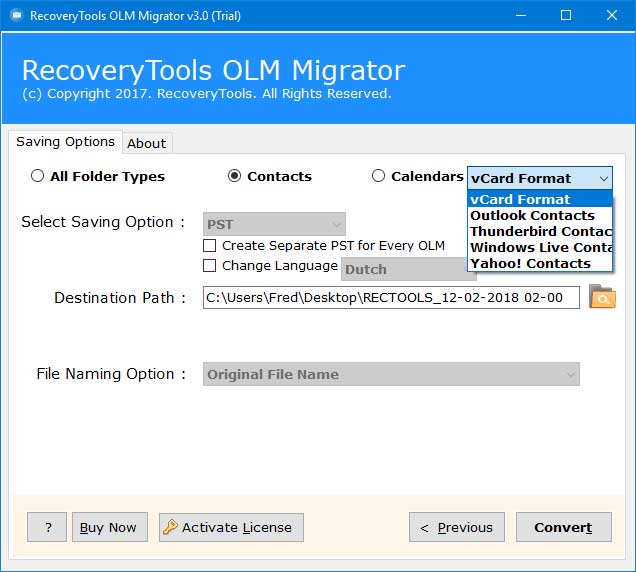
Task: Pick Windows Live Contacts list entry
Action: coord(539,247)
